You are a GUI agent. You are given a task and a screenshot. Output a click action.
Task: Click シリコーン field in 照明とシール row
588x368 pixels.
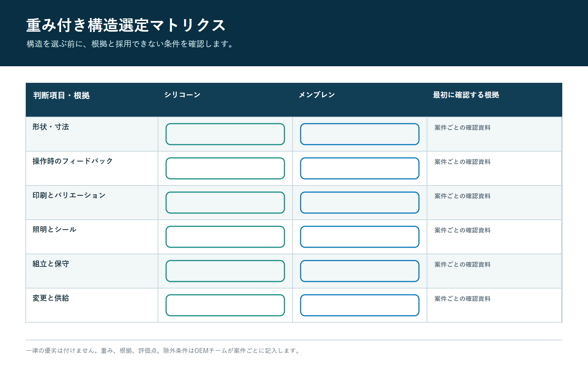(x=225, y=237)
